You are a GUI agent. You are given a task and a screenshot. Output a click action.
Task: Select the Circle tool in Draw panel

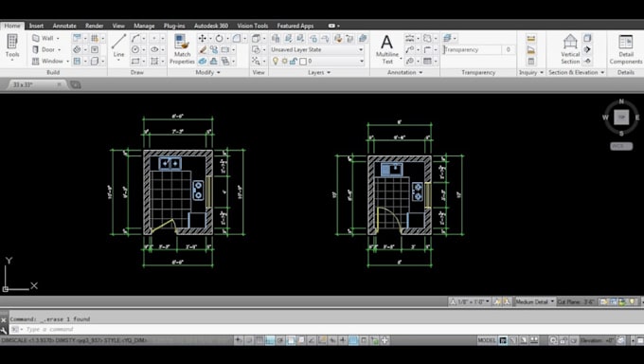click(x=135, y=50)
